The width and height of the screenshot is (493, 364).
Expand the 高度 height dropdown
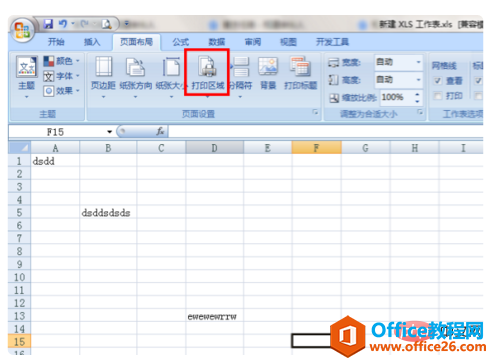(x=418, y=80)
